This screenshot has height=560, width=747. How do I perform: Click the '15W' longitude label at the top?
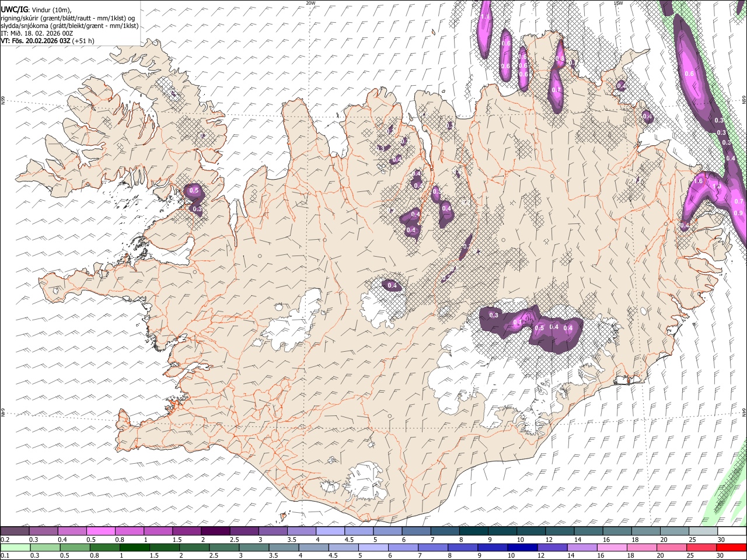point(618,3)
